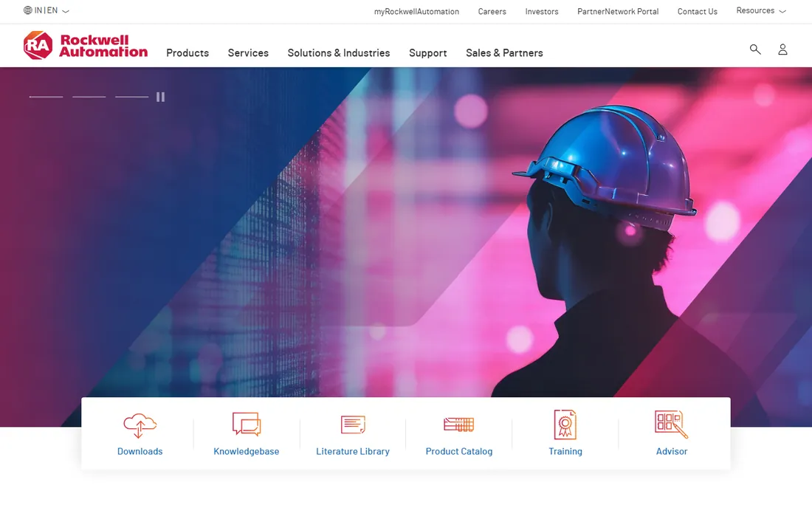Jump to first carousel slide indicator

(46, 97)
